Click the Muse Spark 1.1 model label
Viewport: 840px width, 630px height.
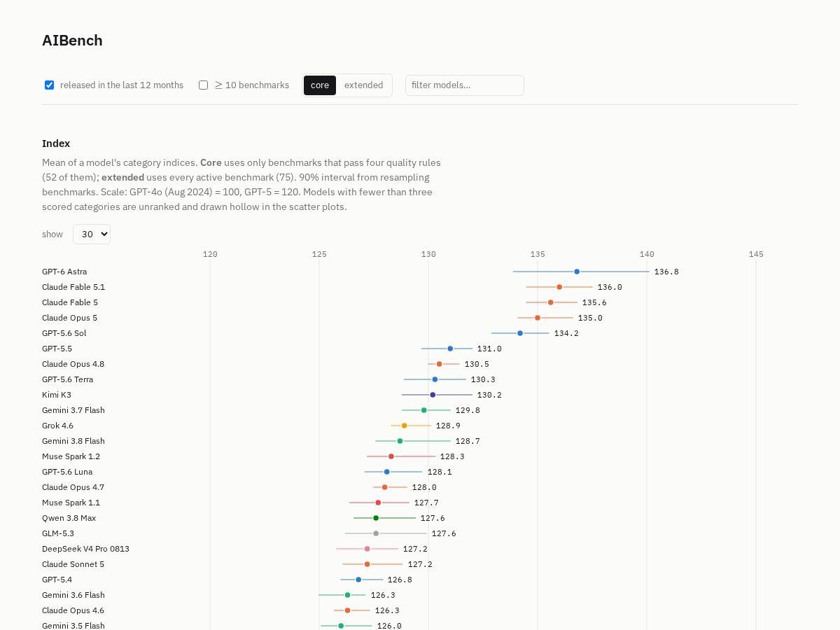pos(71,503)
